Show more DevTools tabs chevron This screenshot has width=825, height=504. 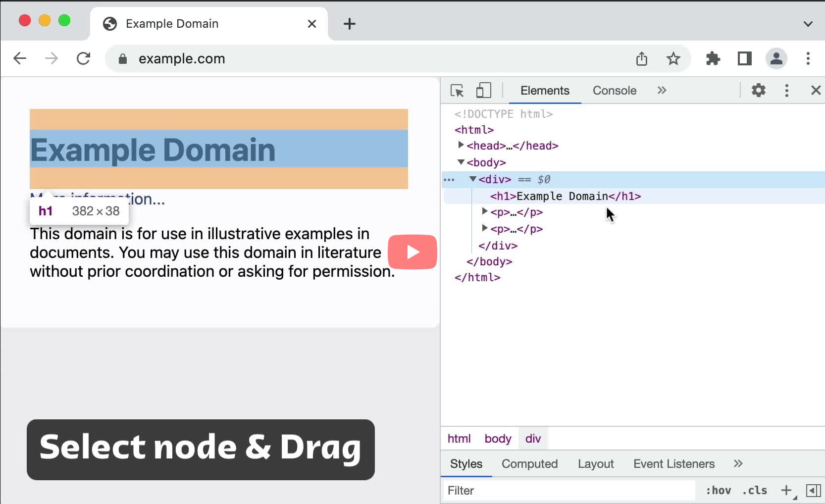(662, 90)
